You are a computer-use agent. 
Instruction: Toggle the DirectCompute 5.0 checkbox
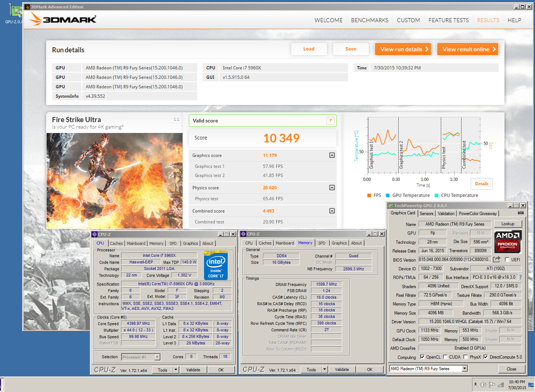(485, 357)
